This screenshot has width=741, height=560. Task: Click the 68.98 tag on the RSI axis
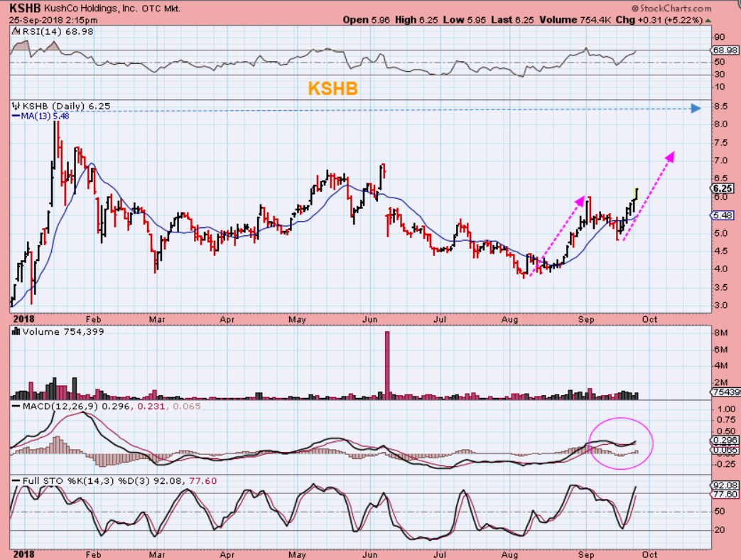725,50
